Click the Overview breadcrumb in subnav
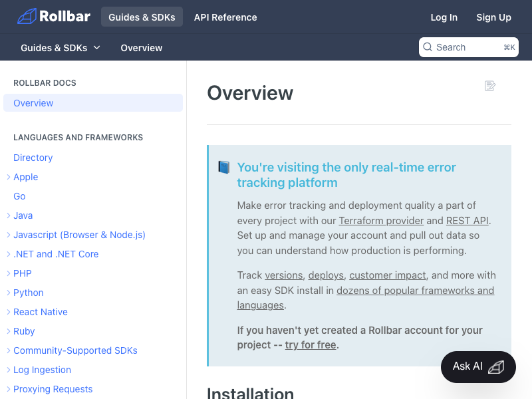 point(142,48)
